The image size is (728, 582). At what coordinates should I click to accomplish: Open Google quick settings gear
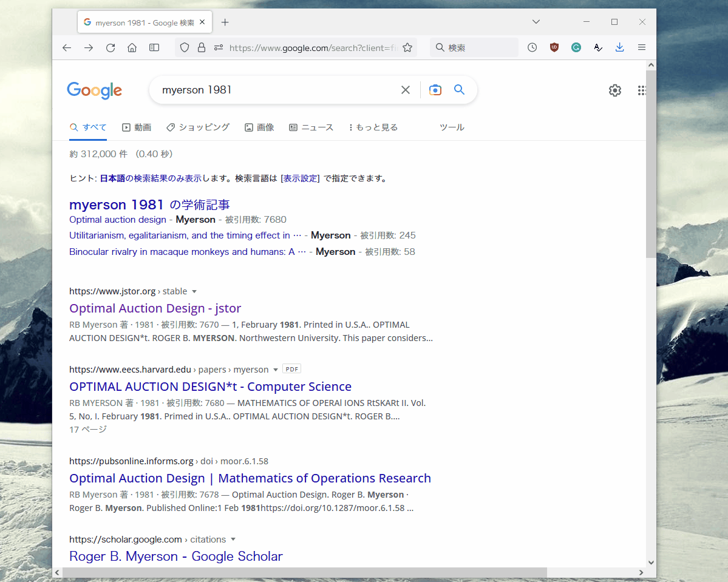[614, 90]
